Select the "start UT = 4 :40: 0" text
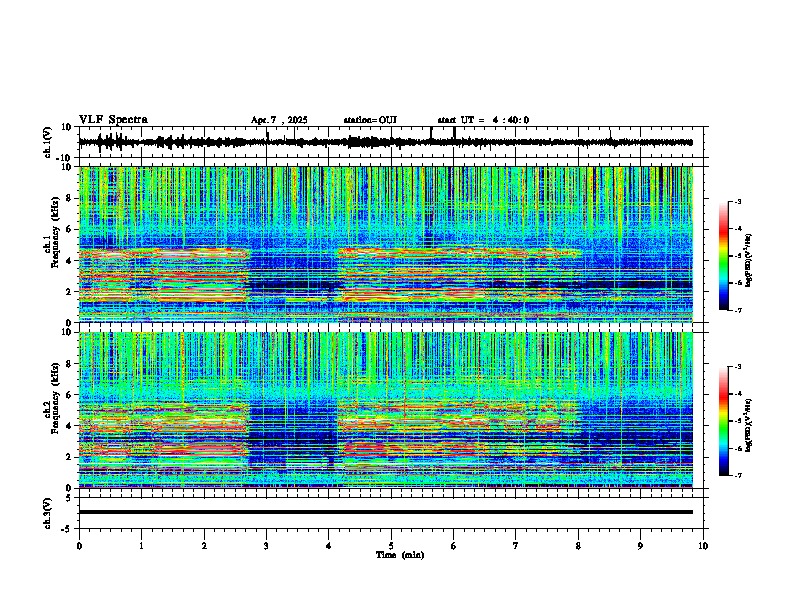Screen dimensions: 792x612 click(x=483, y=120)
